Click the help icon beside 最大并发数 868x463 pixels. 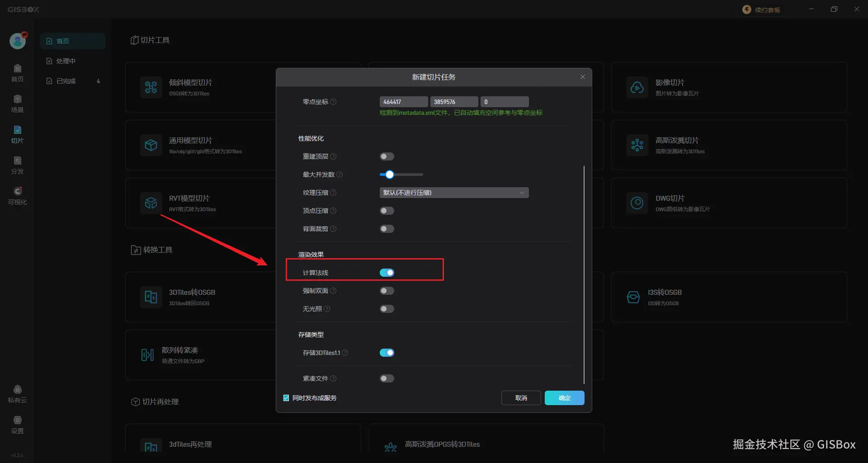(340, 175)
